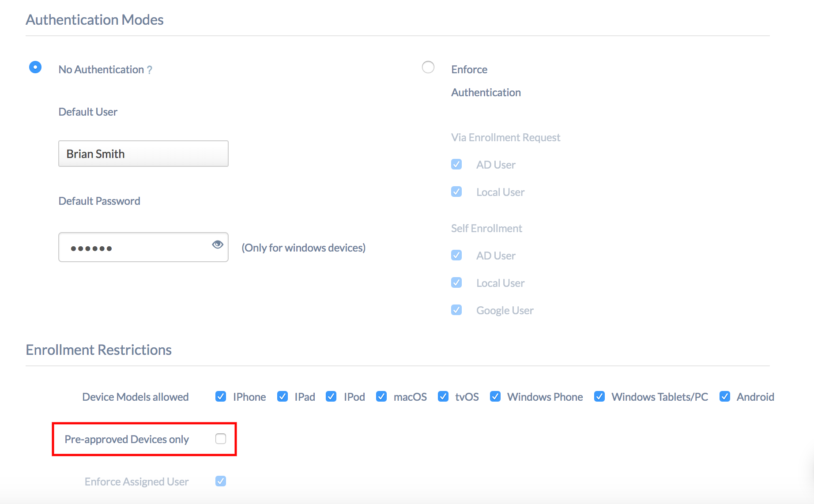Image resolution: width=814 pixels, height=504 pixels.
Task: Click the Default User field with Brian Smith
Action: point(143,154)
